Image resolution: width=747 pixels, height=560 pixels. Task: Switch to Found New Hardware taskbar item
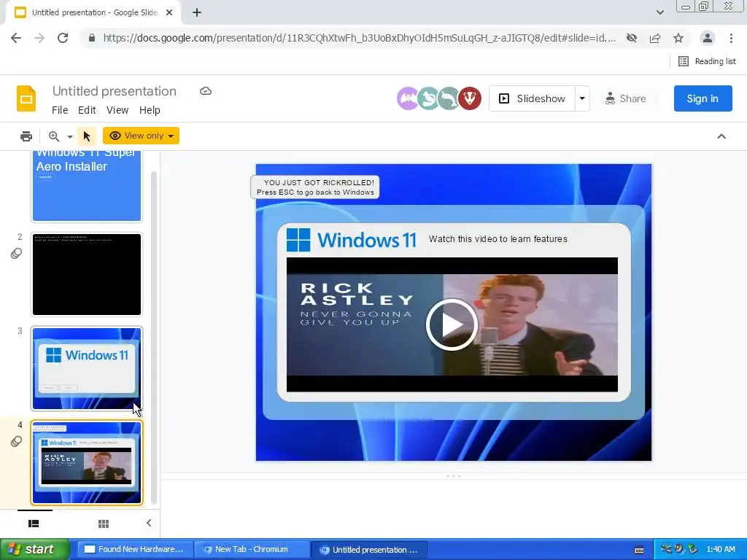(135, 550)
